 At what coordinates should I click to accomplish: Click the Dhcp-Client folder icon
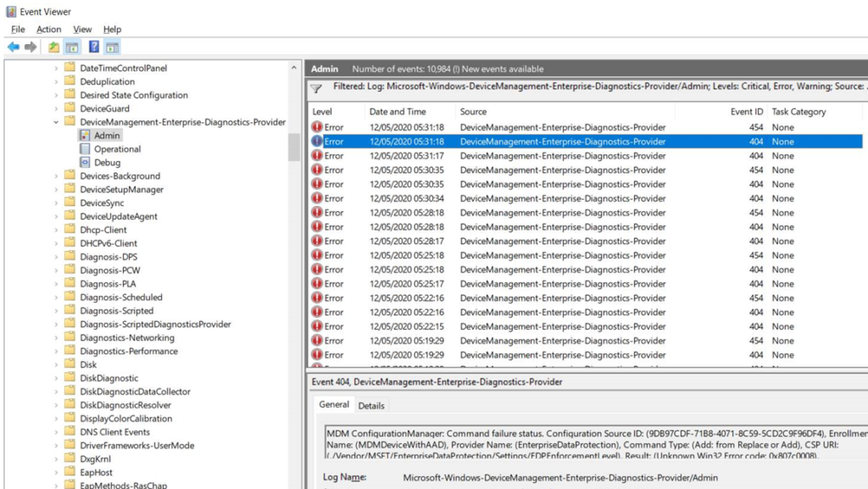pyautogui.click(x=70, y=229)
